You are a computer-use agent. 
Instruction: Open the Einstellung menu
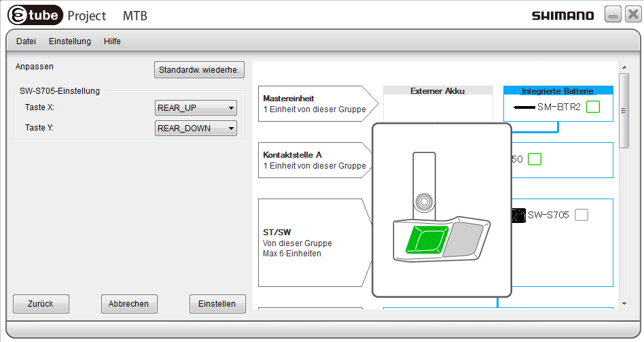tap(69, 41)
